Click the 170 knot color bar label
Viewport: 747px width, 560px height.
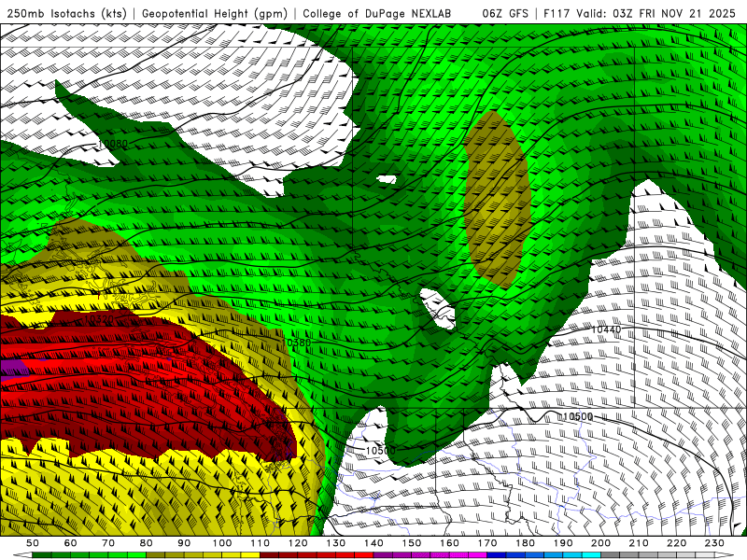487,543
